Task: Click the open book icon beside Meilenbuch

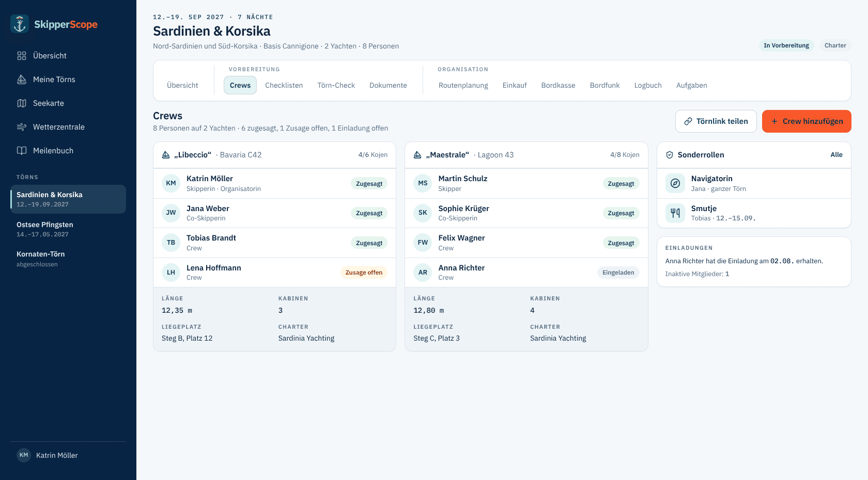Action: coord(22,151)
